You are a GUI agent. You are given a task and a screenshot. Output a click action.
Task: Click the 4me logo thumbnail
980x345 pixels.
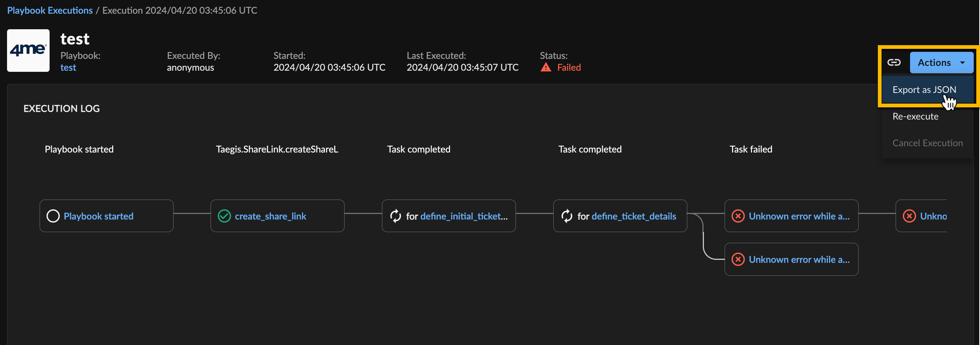point(28,51)
